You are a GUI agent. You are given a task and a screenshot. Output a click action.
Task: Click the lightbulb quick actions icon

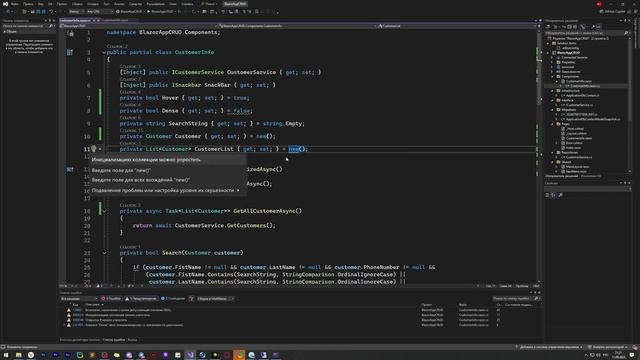tap(93, 149)
